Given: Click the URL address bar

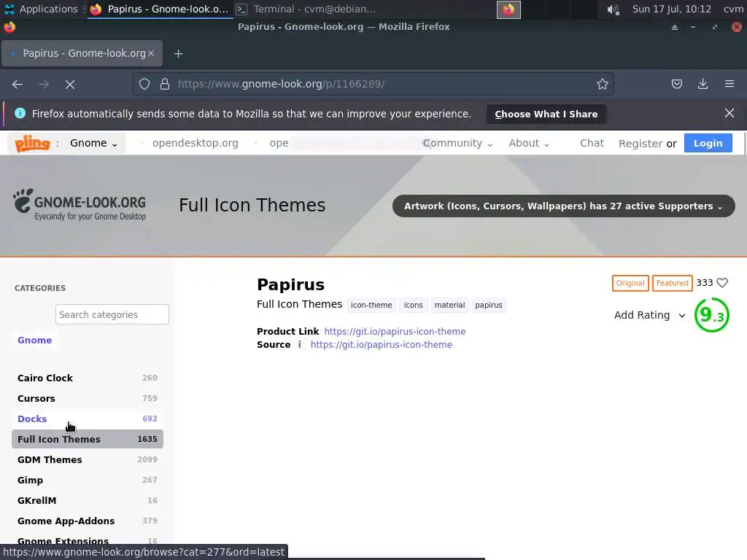Looking at the screenshot, I should [373, 85].
